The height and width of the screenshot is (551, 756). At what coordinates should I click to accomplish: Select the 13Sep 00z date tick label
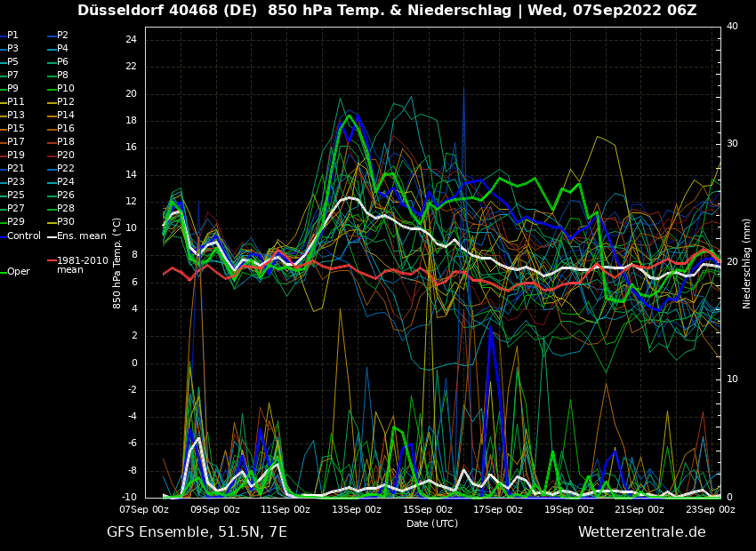(x=357, y=510)
